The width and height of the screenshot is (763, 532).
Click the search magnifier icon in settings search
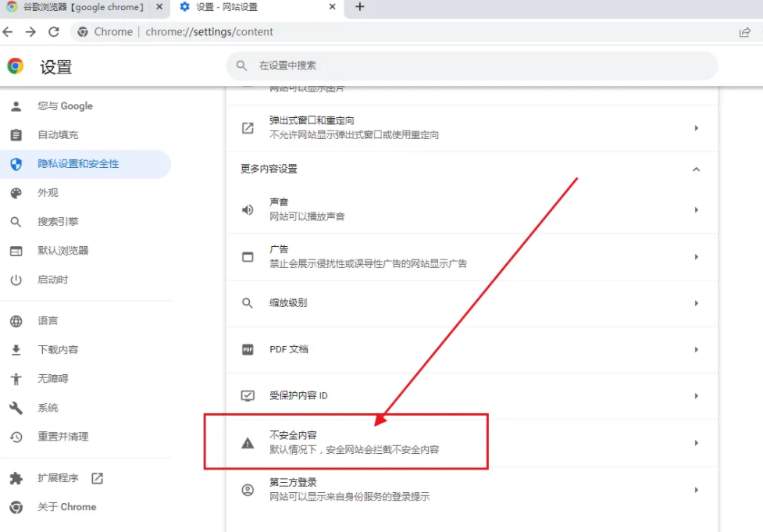(241, 65)
